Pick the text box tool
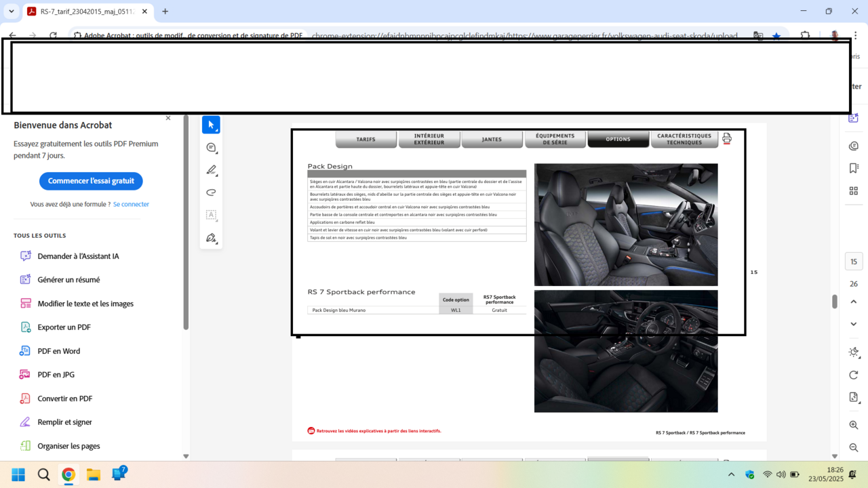 pyautogui.click(x=211, y=215)
